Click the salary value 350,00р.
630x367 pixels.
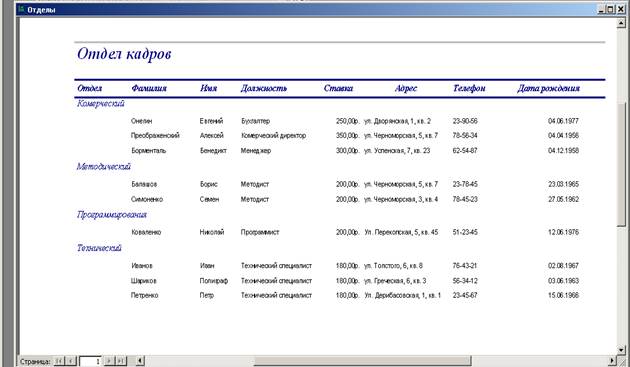348,136
